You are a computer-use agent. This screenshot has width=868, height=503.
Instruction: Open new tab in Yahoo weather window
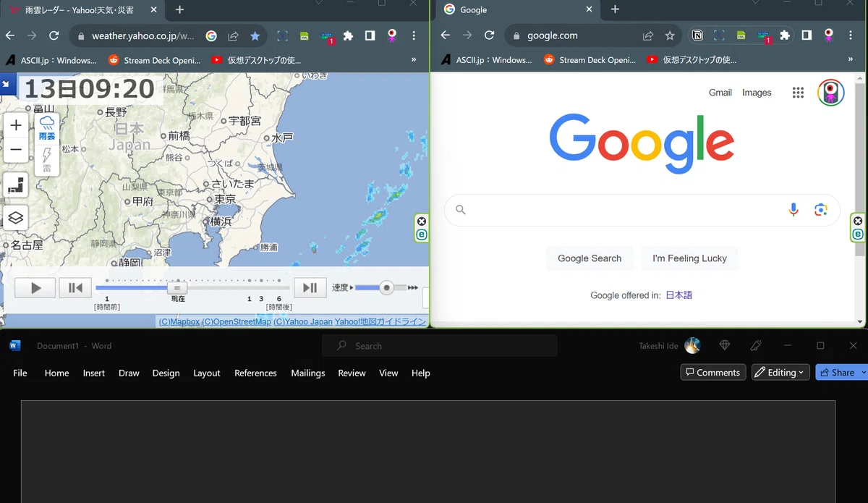point(180,9)
